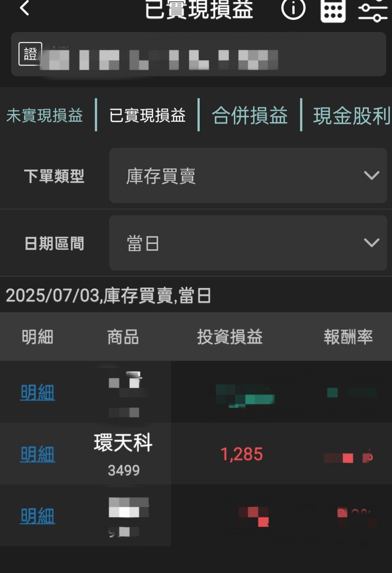Open the last row 明細 link

pos(37,516)
